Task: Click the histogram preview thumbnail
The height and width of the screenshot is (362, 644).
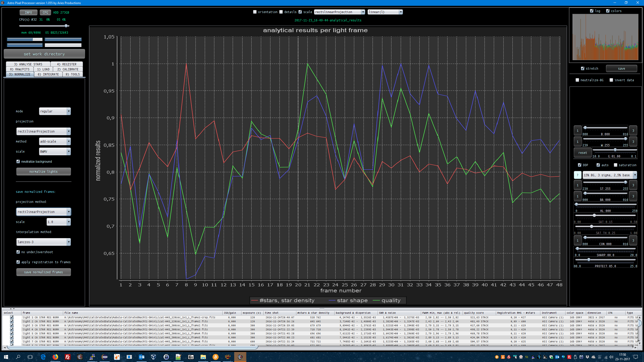Action: (605, 37)
